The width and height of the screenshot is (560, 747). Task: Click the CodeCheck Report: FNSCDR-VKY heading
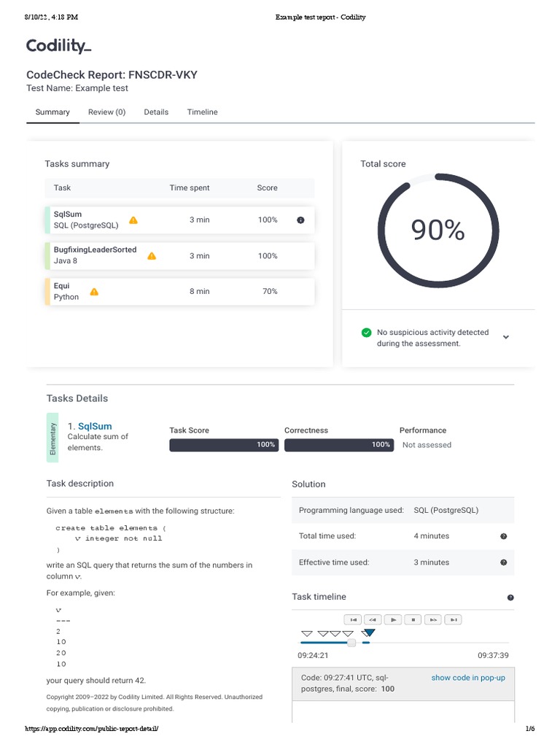coord(112,75)
